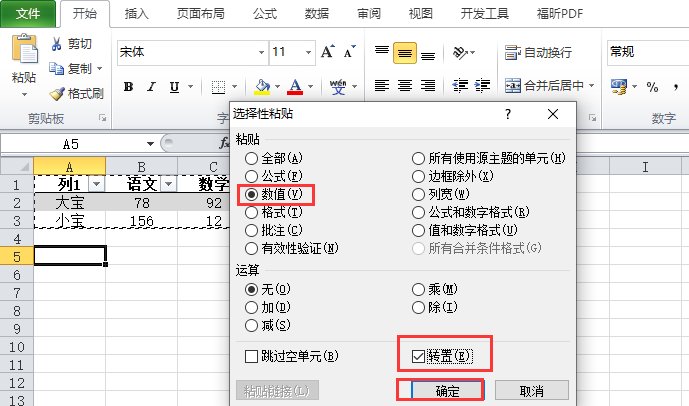Click the phonetic guide wén icon
The height and width of the screenshot is (406, 689).
(x=338, y=87)
